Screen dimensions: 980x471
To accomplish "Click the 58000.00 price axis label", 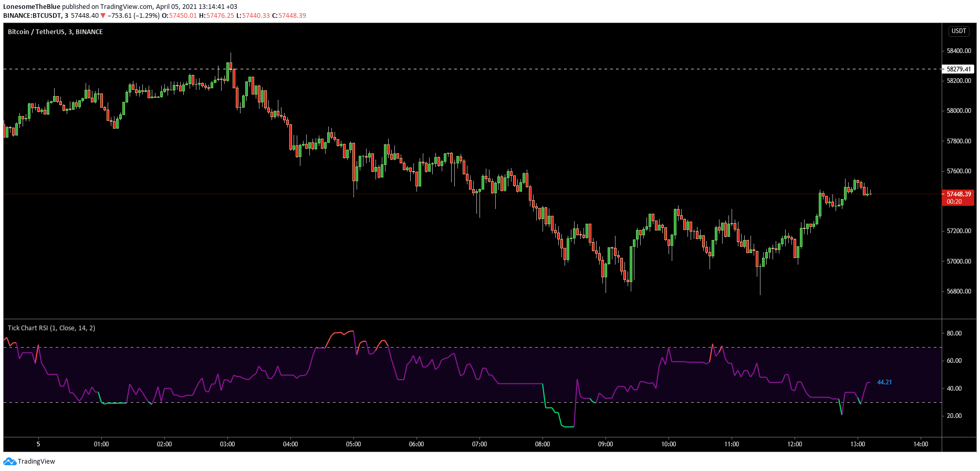I will 959,111.
